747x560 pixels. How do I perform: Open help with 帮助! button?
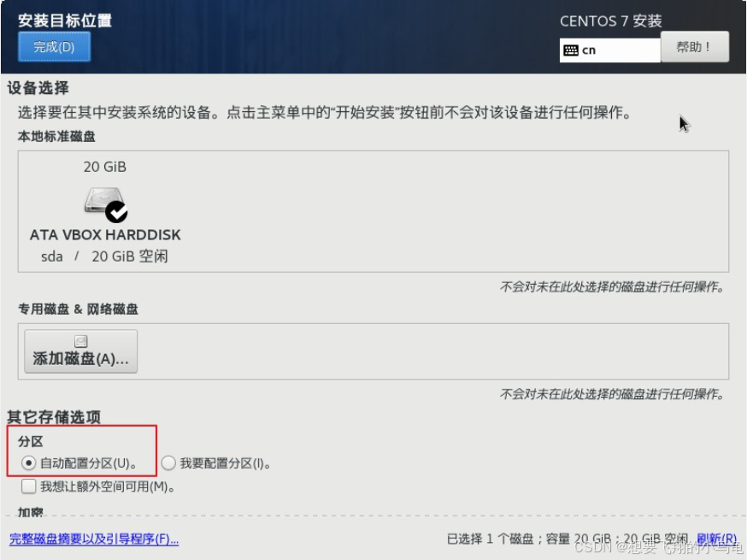tap(695, 47)
